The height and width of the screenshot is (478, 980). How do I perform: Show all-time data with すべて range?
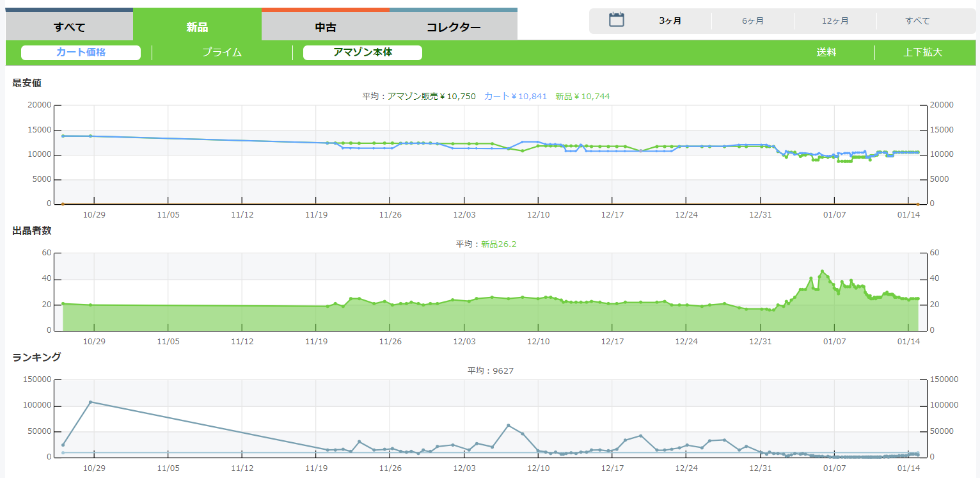coord(917,20)
